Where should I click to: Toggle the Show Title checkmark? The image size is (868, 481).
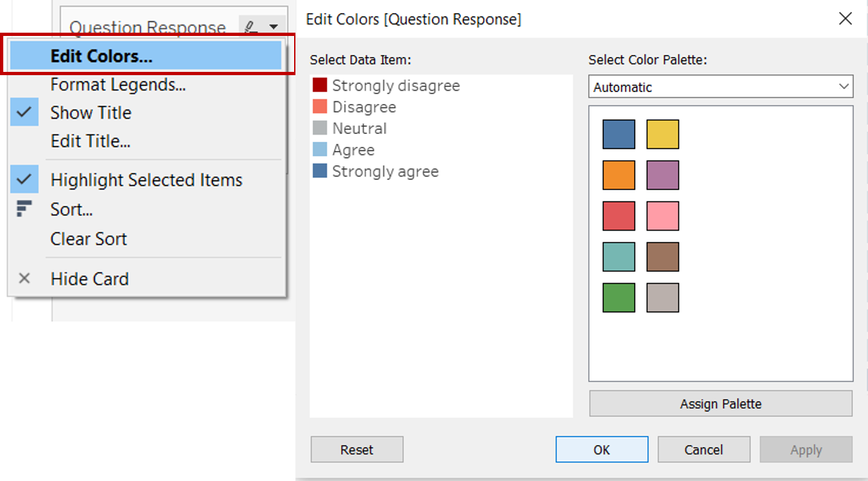click(x=24, y=112)
